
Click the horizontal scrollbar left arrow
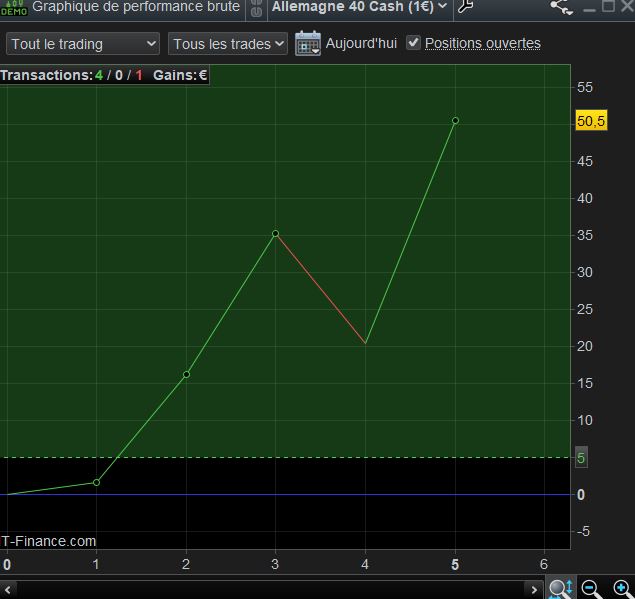pyautogui.click(x=8, y=589)
